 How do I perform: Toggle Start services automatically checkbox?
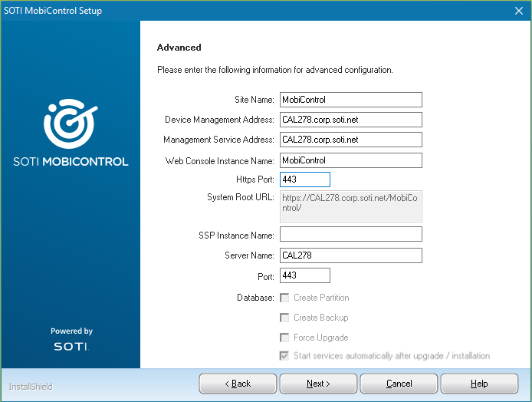(x=285, y=356)
